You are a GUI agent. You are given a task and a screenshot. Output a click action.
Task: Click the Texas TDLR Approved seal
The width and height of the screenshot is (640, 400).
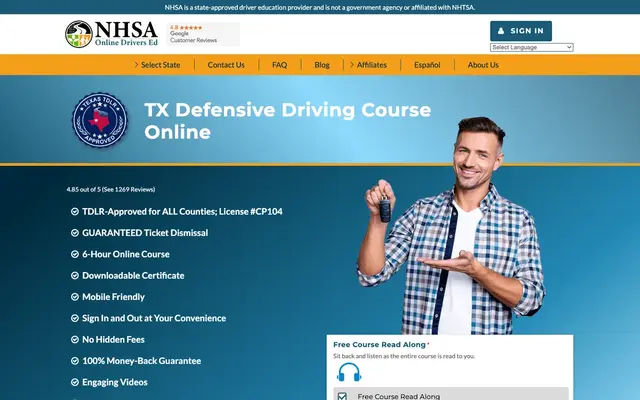tap(100, 120)
